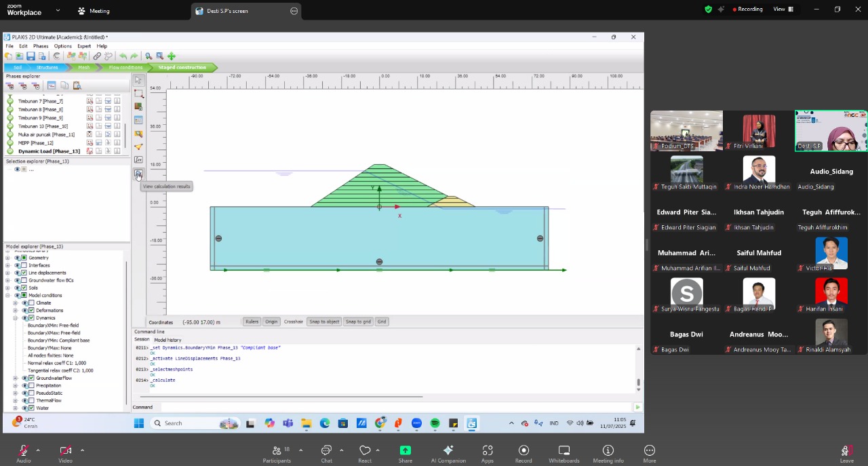Image resolution: width=868 pixels, height=466 pixels.
Task: Expand the Geometry tree node
Action: tap(7, 258)
